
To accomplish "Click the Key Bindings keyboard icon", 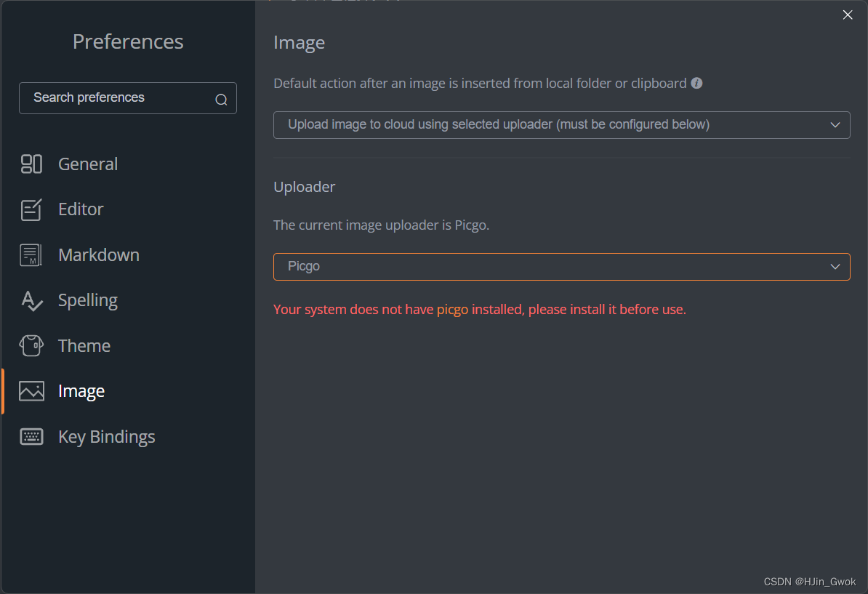I will tap(31, 437).
